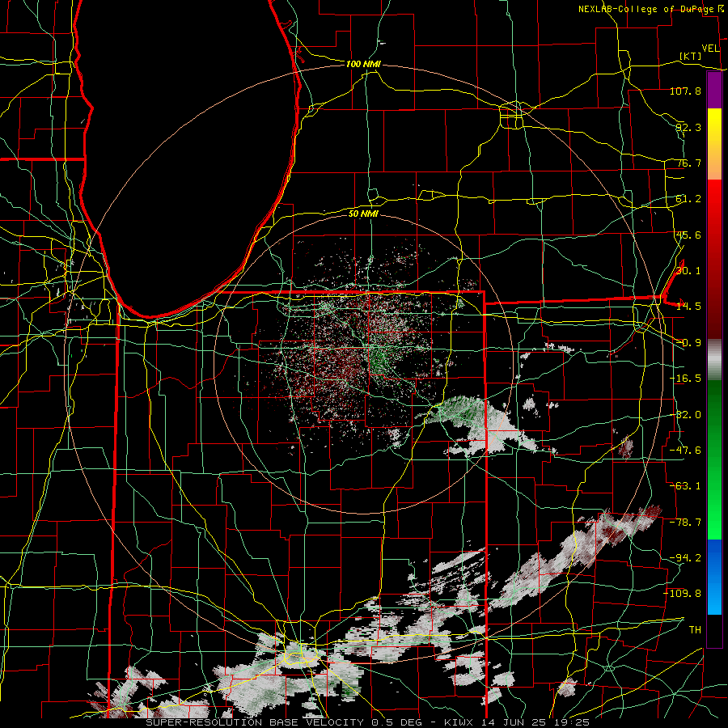Viewport: 728px width, 728px height.
Task: Select the 76.7 value on the velocity scale
Action: 688,163
